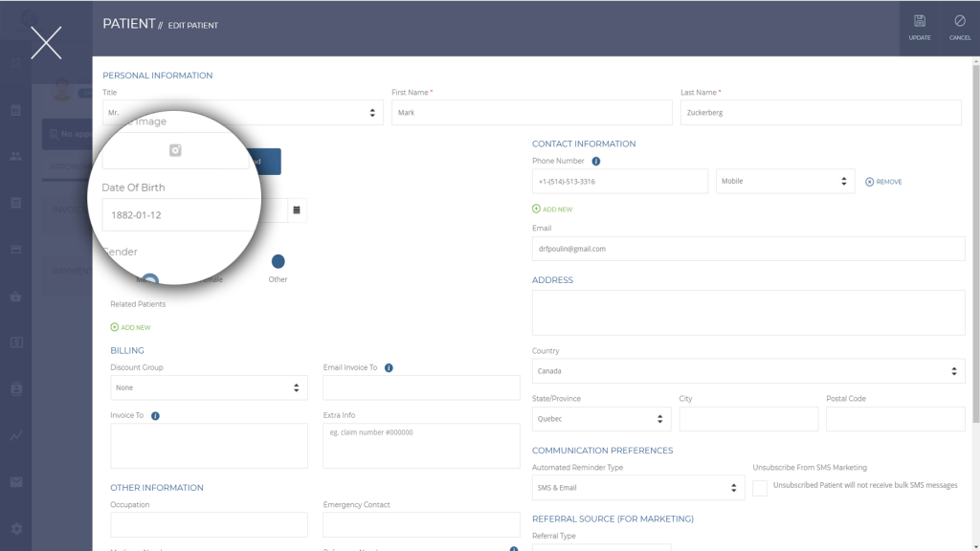Screen dimensions: 980x551
Task: Click the page vertical scrollbar
Action: click(975, 244)
